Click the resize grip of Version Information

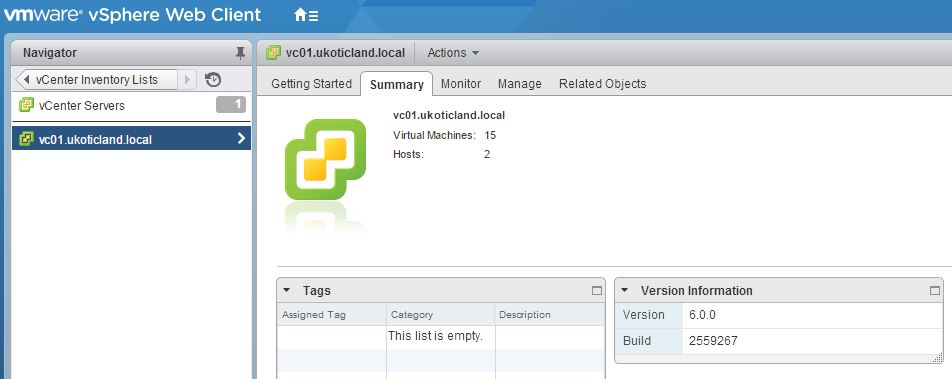938,358
